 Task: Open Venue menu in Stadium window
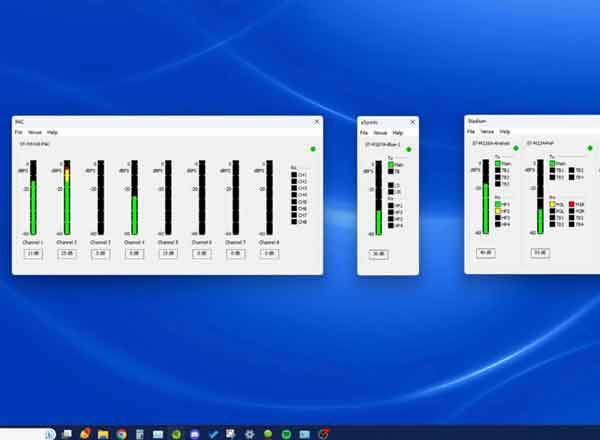[x=487, y=131]
